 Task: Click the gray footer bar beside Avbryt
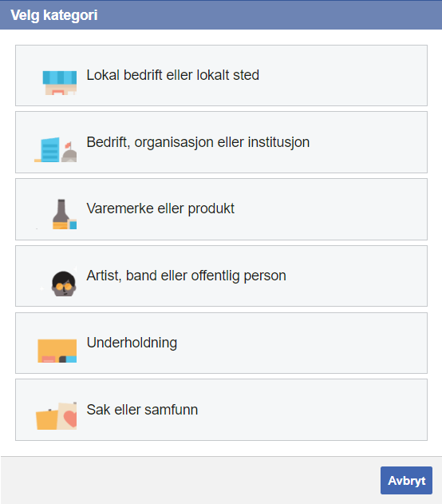pos(191,480)
